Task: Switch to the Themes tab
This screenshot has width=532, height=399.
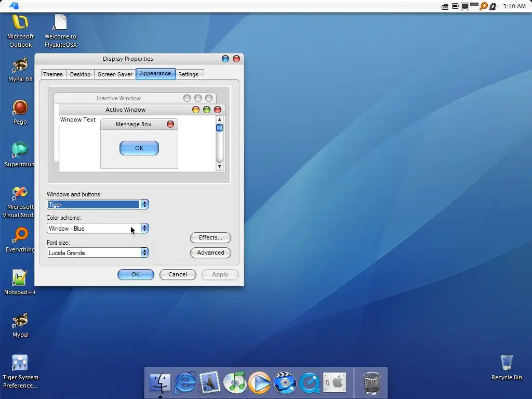Action: tap(53, 74)
